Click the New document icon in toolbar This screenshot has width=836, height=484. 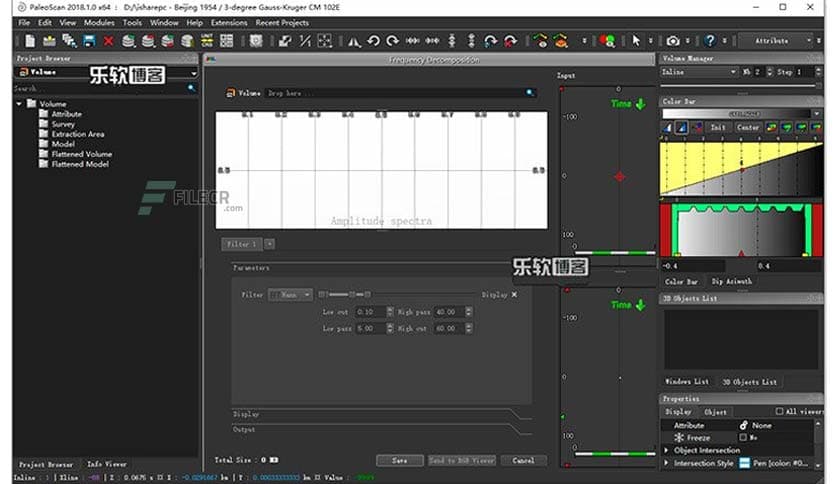31,41
